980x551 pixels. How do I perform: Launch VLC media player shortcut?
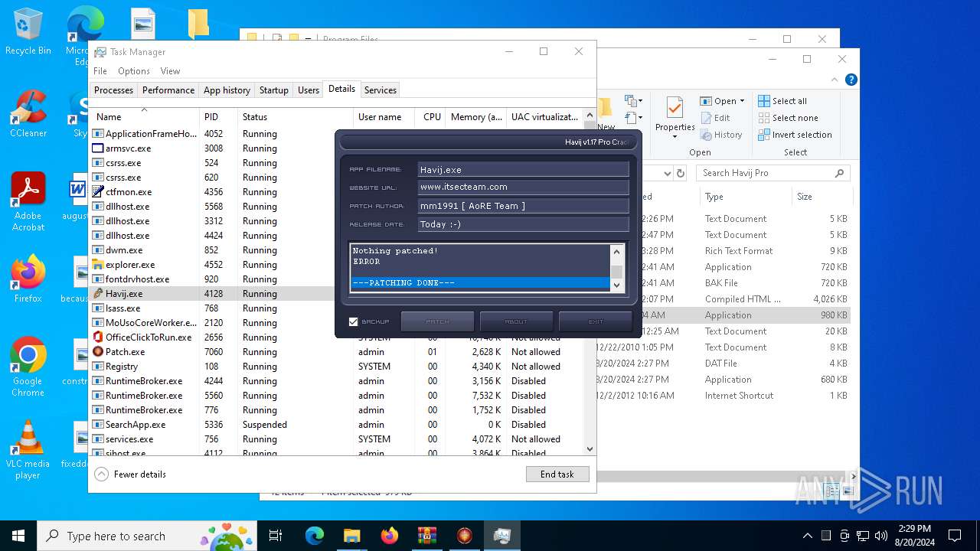pos(28,450)
